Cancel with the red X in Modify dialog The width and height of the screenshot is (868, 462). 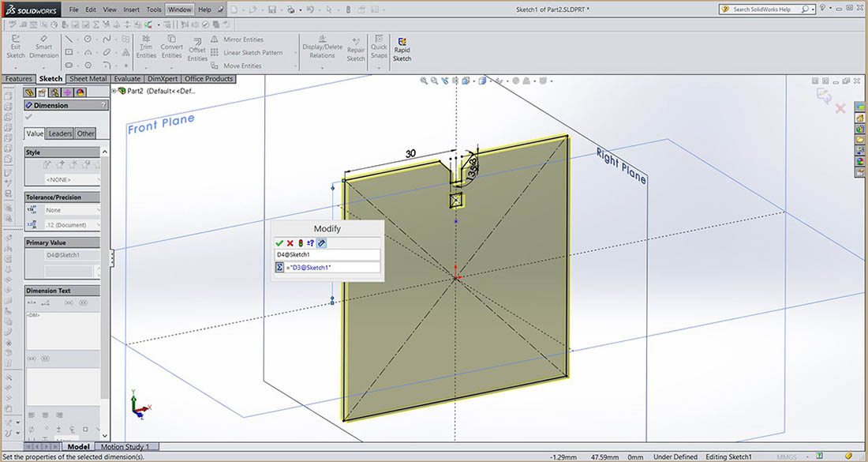(x=290, y=243)
